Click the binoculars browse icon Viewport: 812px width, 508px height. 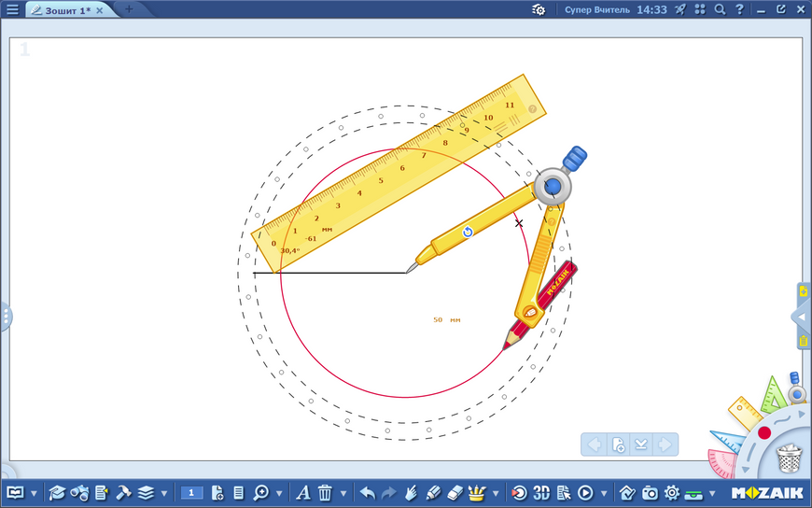[79, 492]
